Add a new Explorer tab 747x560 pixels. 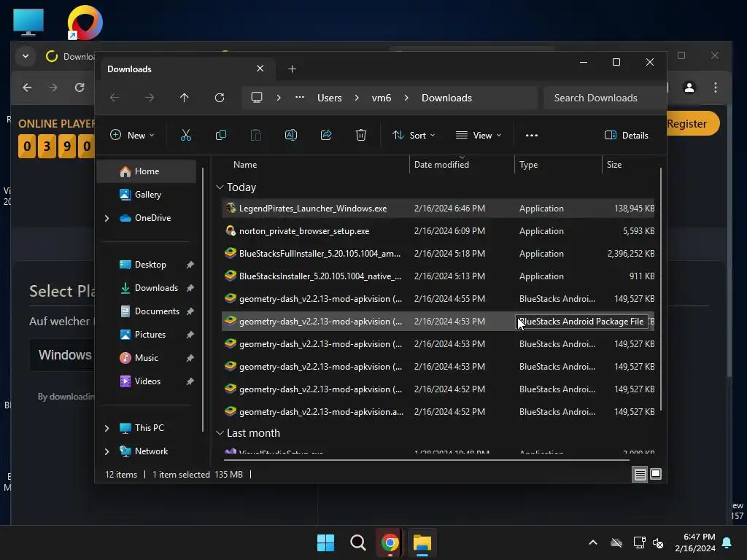click(292, 69)
